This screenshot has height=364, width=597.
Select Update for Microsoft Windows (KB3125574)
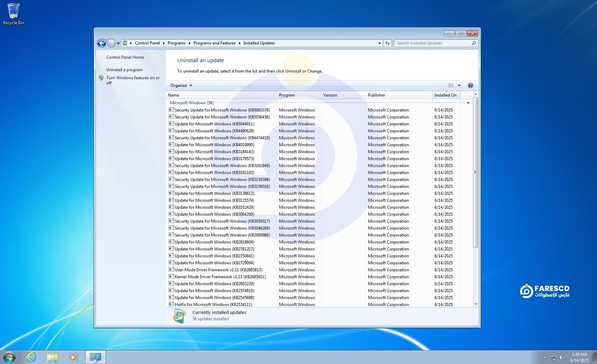coord(214,200)
